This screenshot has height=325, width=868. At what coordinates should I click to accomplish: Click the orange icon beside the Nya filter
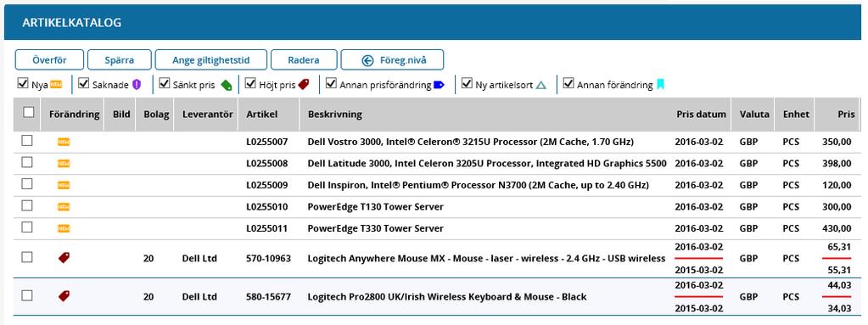pos(56,84)
